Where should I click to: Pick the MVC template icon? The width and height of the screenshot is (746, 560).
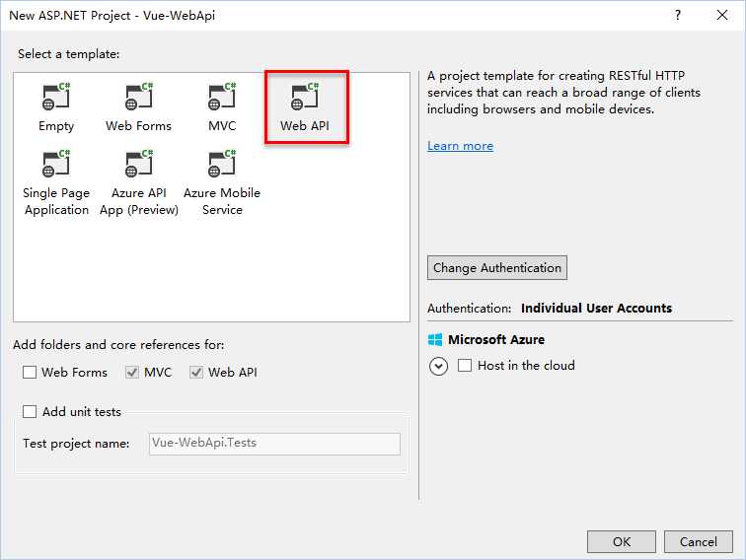coord(222,98)
